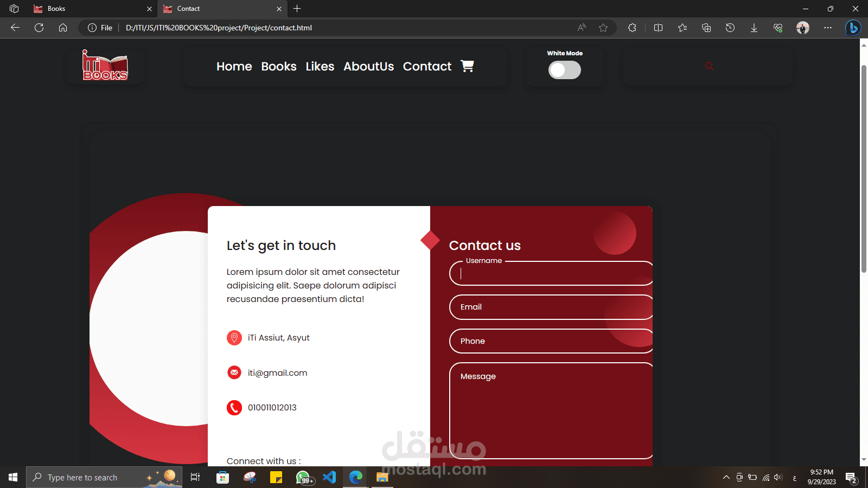Open a new browser tab
The width and height of the screenshot is (868, 488).
(297, 9)
